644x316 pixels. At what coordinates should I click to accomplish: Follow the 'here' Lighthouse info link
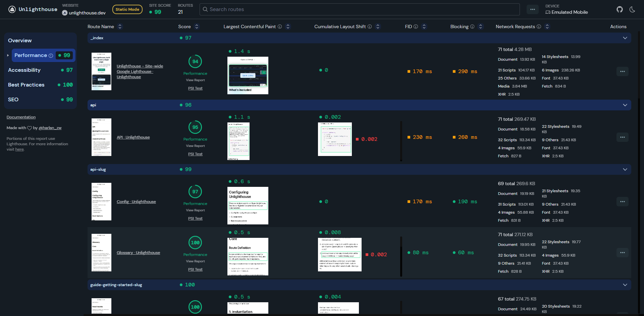(x=19, y=149)
